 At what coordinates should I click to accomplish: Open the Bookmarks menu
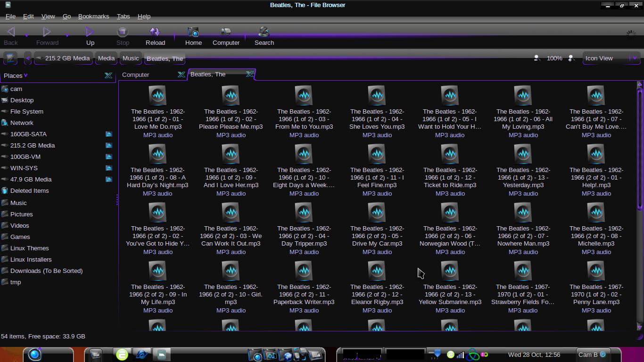93,16
